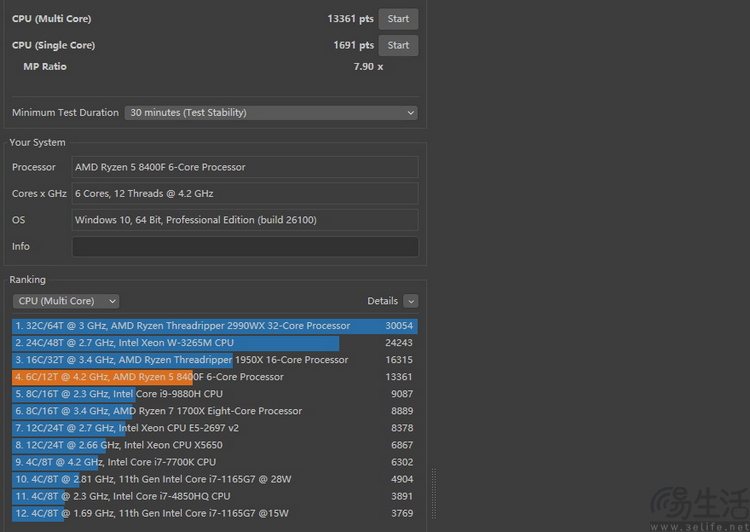Click the panel resize grip handle
The height and width of the screenshot is (532, 750).
(434, 494)
